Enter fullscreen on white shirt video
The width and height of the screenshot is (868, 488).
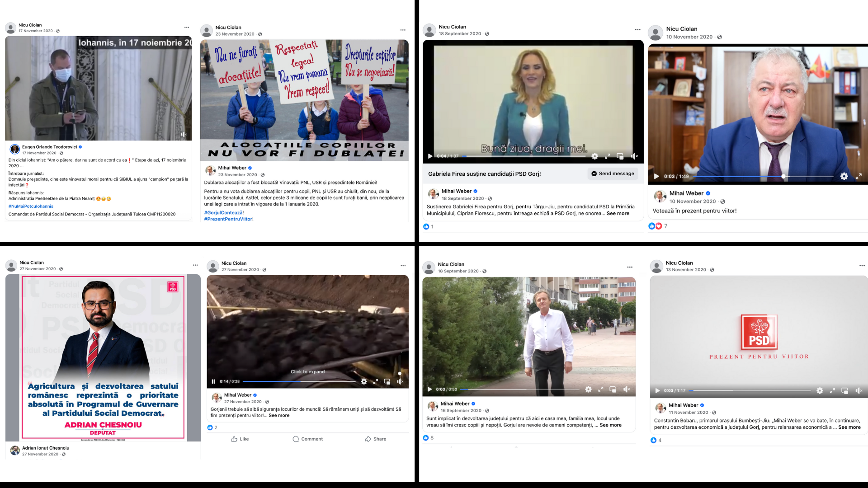point(600,389)
